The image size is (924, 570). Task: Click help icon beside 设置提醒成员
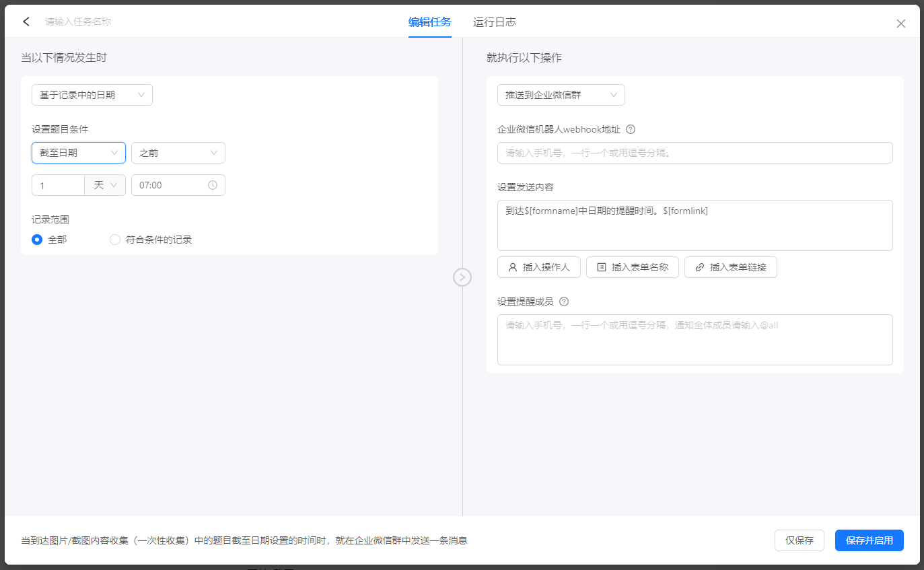[564, 301]
